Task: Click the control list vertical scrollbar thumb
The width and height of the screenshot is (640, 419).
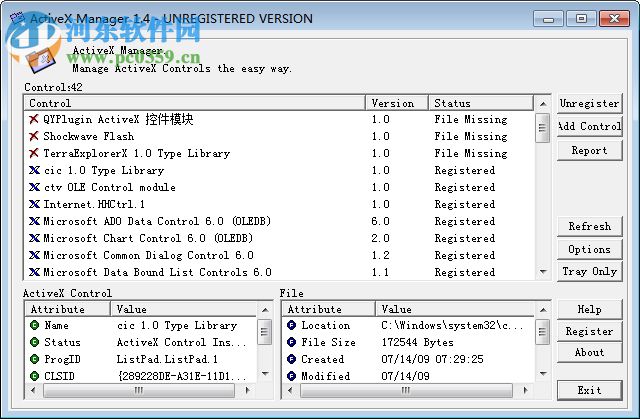Action: coord(542,128)
